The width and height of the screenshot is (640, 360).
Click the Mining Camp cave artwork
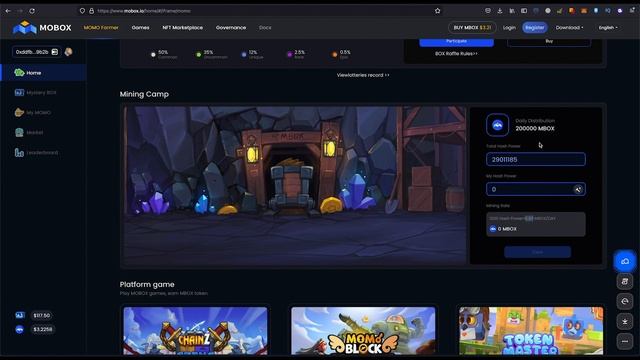[295, 185]
